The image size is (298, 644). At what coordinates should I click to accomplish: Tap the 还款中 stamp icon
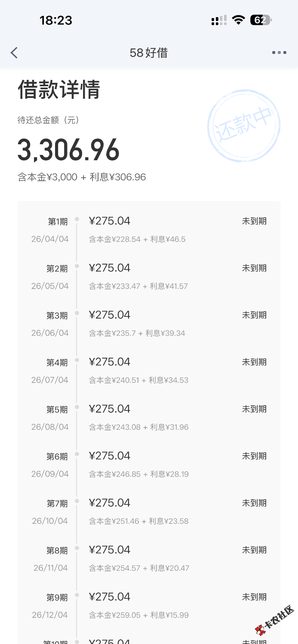tap(243, 125)
